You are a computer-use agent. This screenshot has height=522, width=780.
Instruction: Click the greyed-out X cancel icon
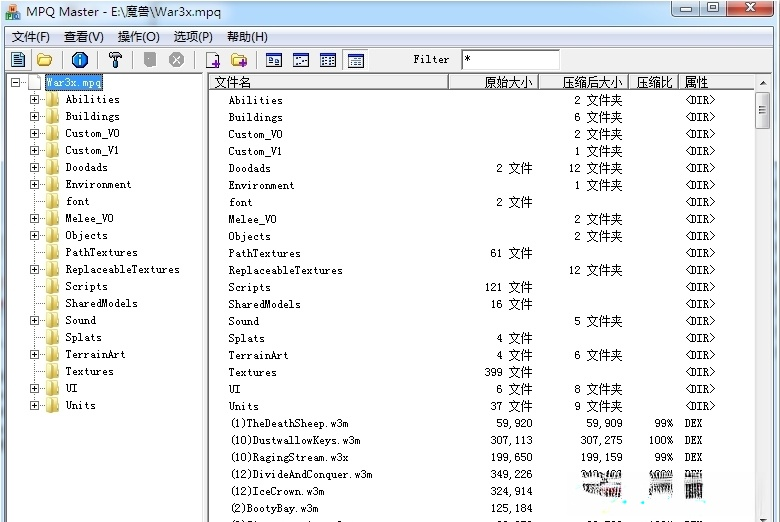(x=176, y=60)
